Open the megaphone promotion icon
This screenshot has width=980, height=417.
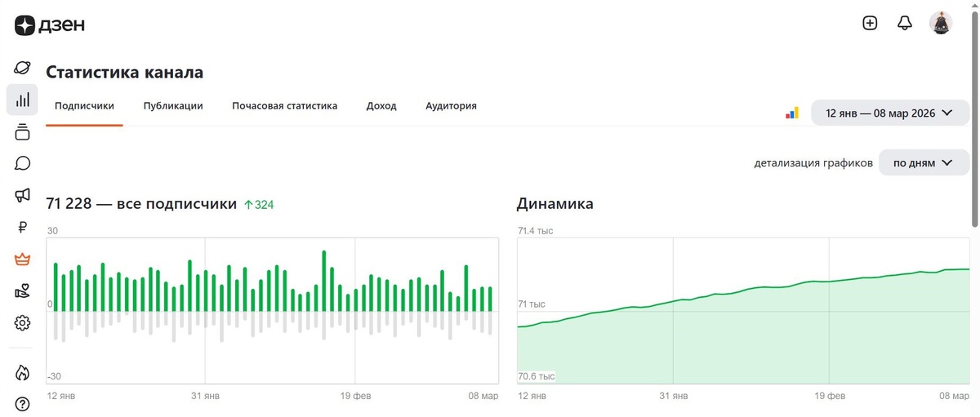click(x=23, y=195)
